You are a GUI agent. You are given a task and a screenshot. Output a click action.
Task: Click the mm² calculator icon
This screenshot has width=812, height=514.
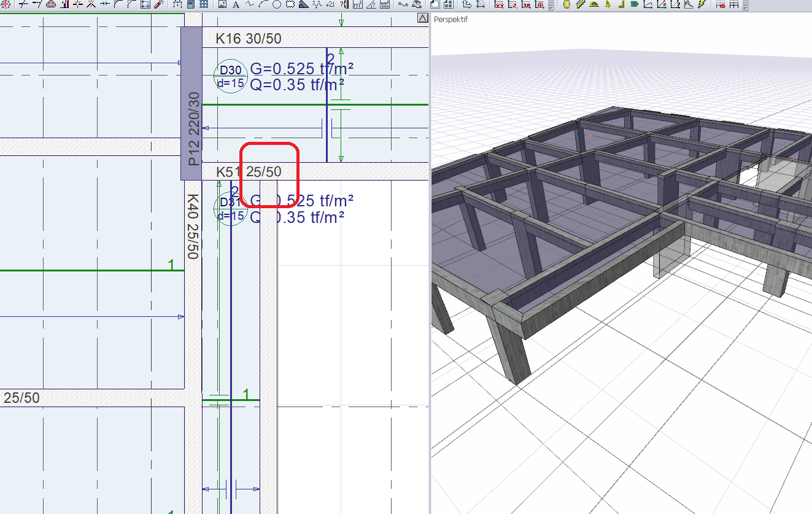[x=385, y=4]
